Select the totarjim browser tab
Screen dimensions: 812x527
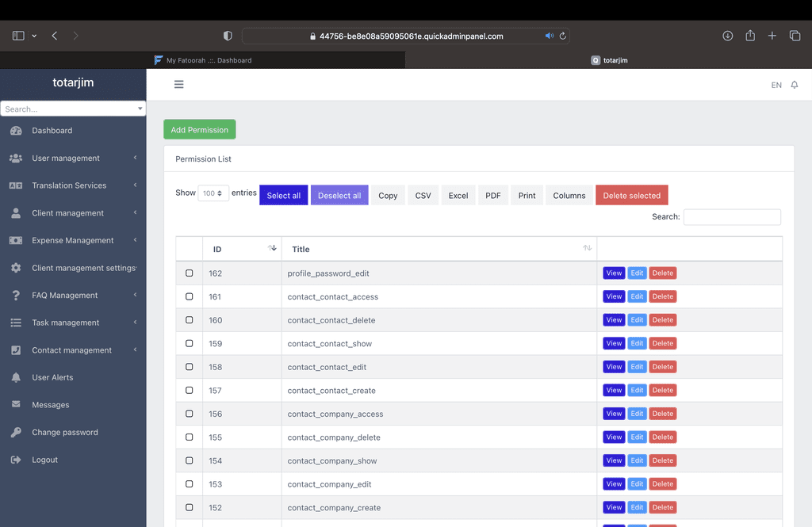pos(609,60)
